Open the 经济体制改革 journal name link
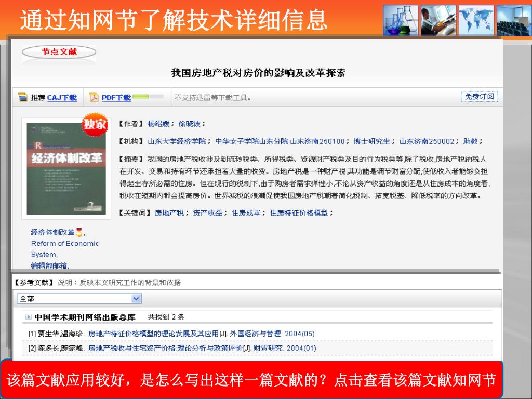This screenshot has width=532, height=399. (52, 232)
